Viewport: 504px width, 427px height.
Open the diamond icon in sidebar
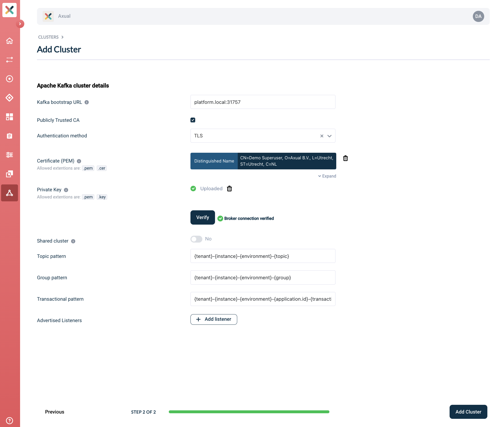click(x=10, y=98)
